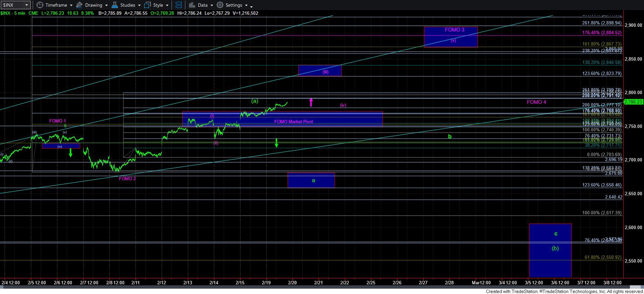Click the Settings gear icon

[220, 5]
